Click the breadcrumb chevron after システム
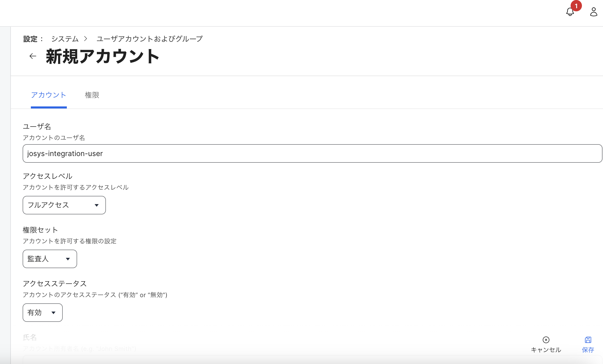Image resolution: width=603 pixels, height=364 pixels. tap(86, 39)
